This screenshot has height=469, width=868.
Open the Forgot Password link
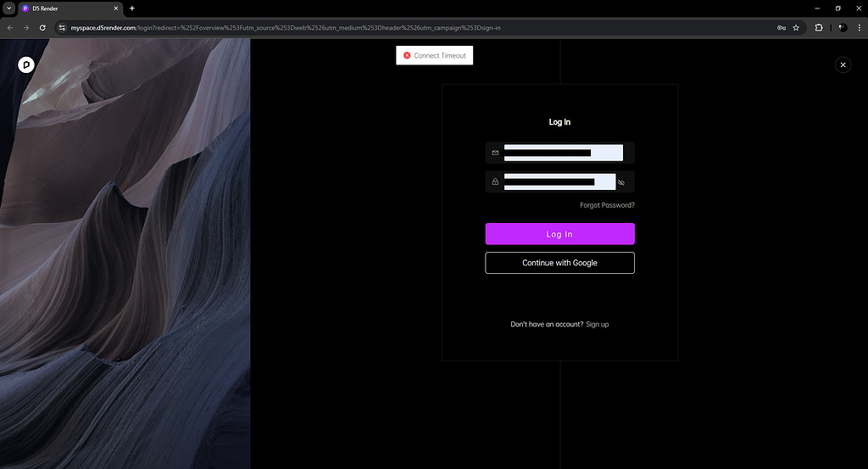point(607,205)
